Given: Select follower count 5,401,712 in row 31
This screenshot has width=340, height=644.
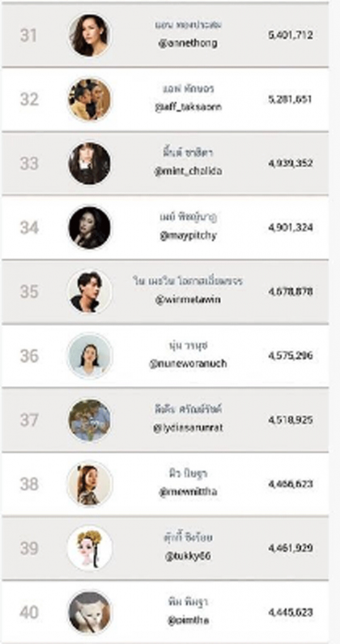Looking at the screenshot, I should click(290, 35).
